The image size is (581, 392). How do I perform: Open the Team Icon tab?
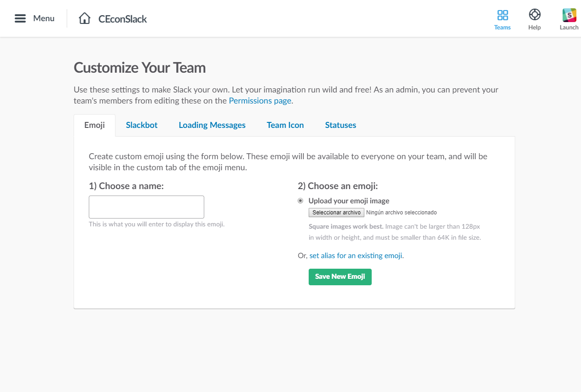(285, 125)
